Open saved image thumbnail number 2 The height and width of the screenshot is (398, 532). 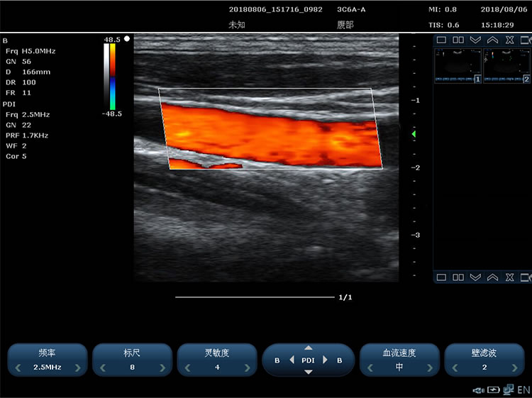click(x=506, y=65)
